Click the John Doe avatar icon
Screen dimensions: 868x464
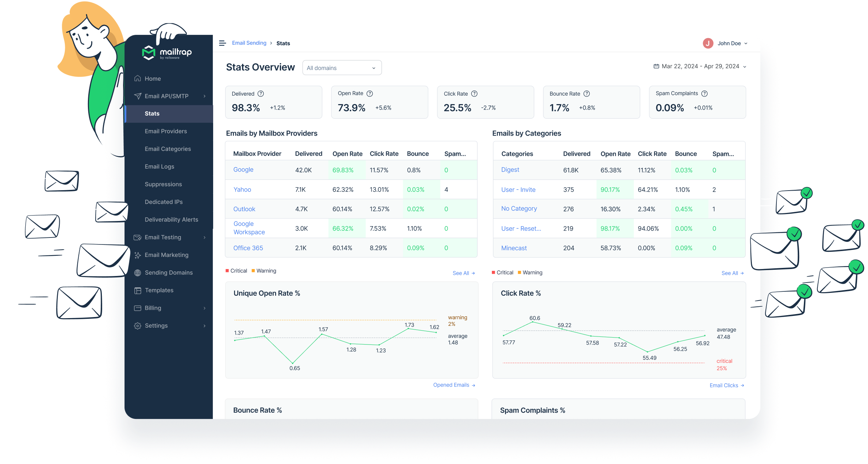[708, 43]
